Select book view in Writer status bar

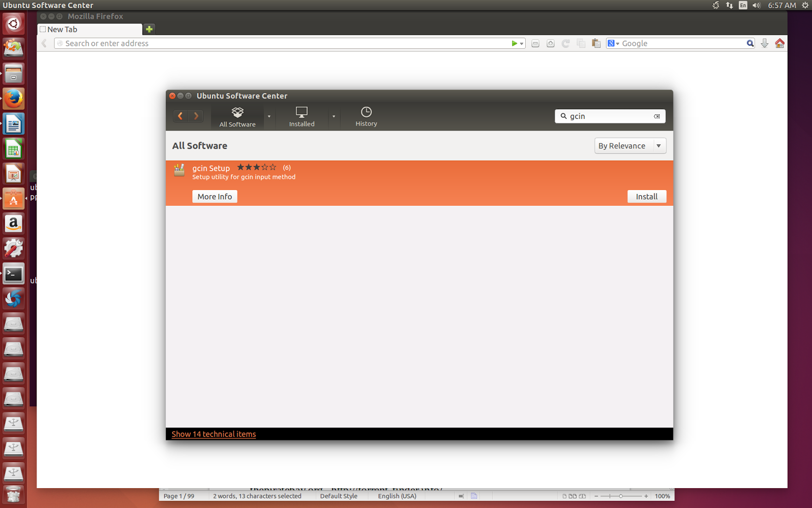tap(582, 496)
